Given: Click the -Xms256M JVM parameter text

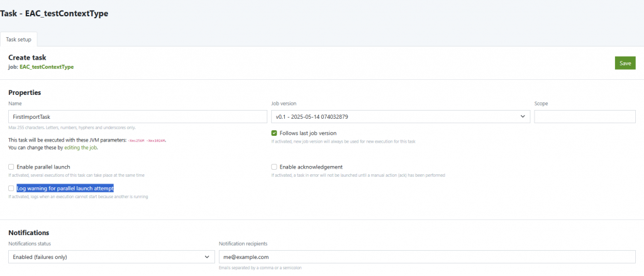Looking at the screenshot, I should [x=137, y=140].
